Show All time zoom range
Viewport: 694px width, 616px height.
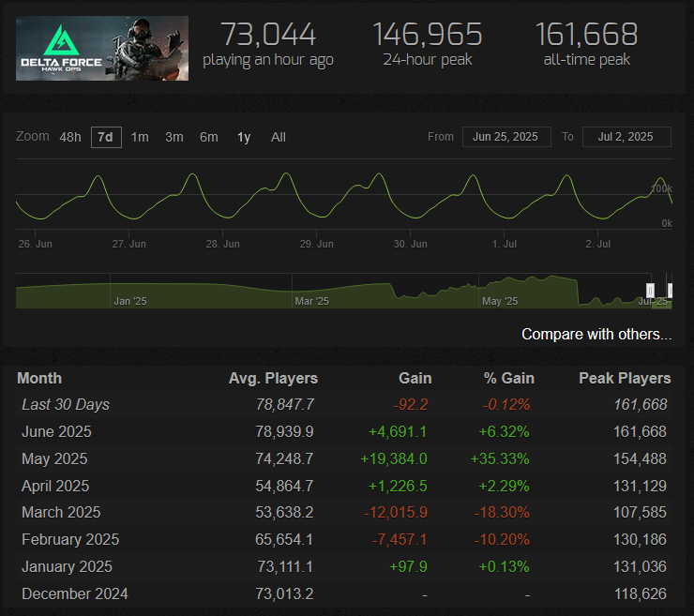pyautogui.click(x=279, y=137)
